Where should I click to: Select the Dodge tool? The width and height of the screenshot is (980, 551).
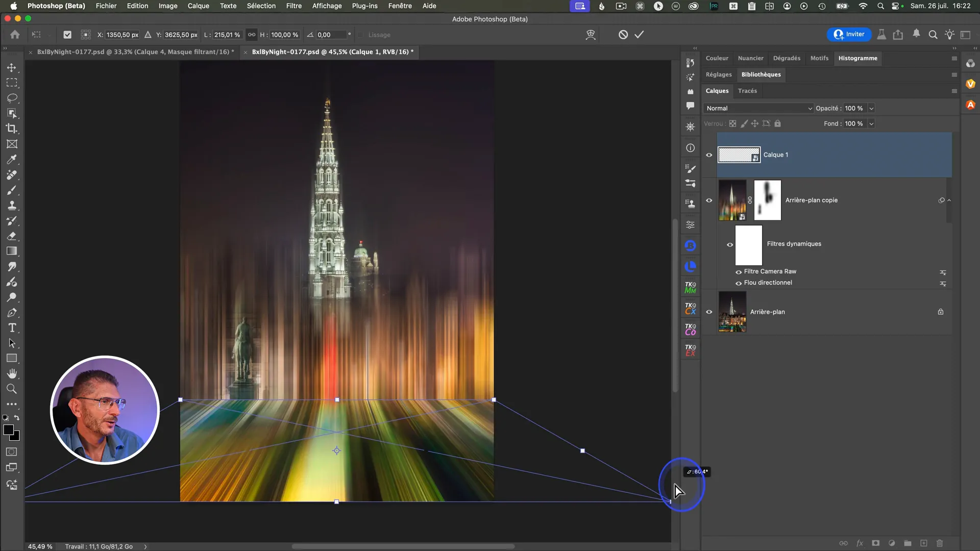[12, 297]
